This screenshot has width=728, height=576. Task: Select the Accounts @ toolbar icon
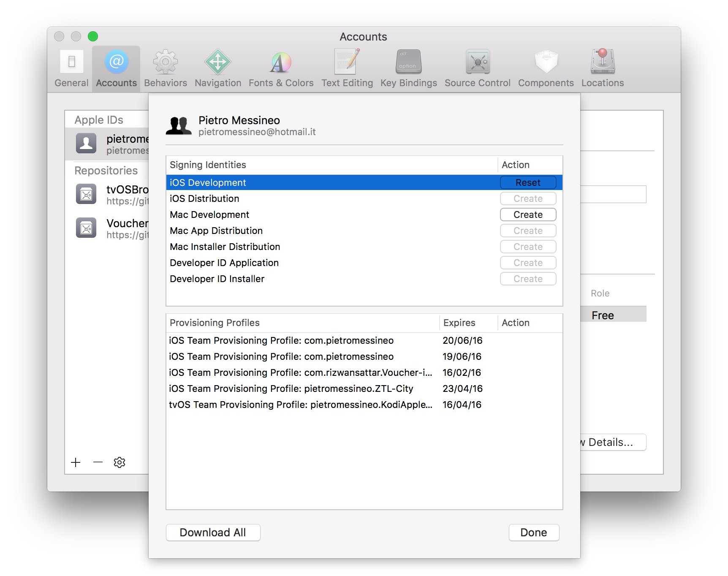tap(117, 62)
